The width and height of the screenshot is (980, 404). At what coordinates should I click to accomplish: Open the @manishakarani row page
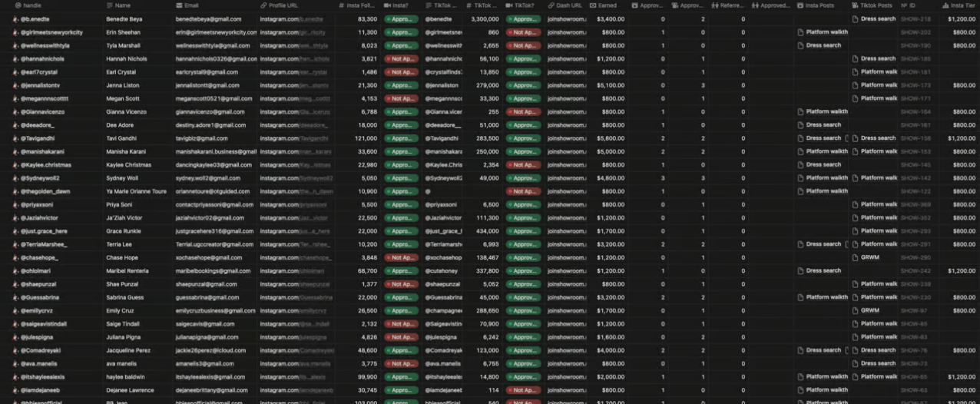(x=43, y=151)
